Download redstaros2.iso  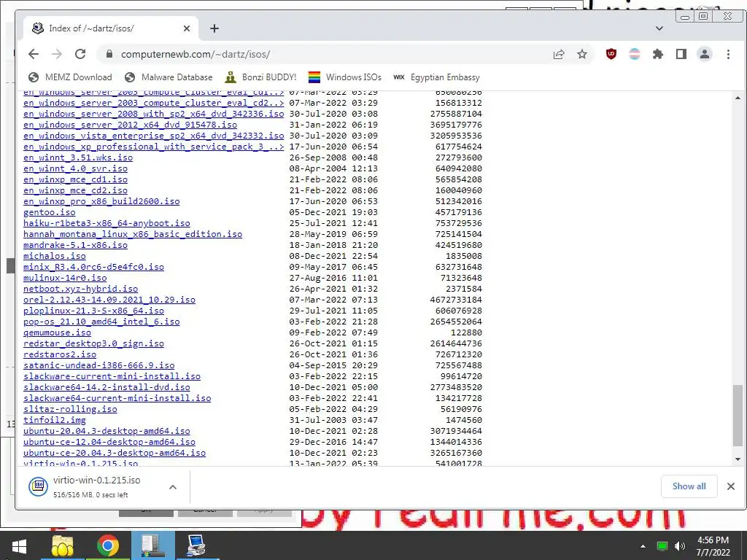point(60,355)
